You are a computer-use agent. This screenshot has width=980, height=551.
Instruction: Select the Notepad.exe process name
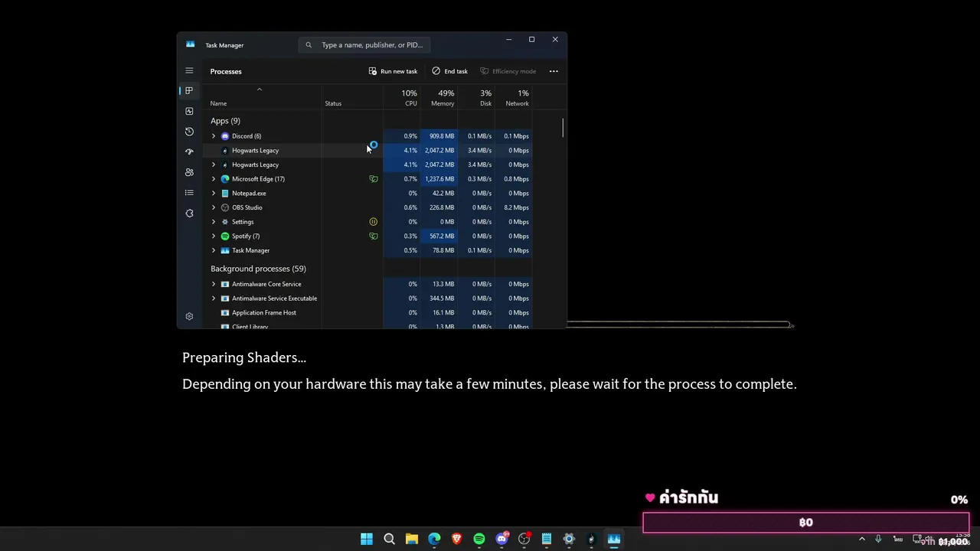(x=249, y=194)
